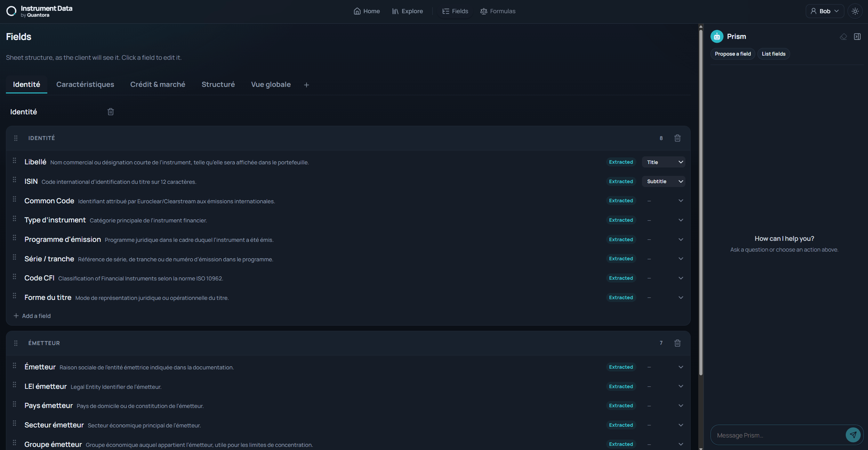Delete the IDENTITÉ group trash icon

click(x=677, y=138)
